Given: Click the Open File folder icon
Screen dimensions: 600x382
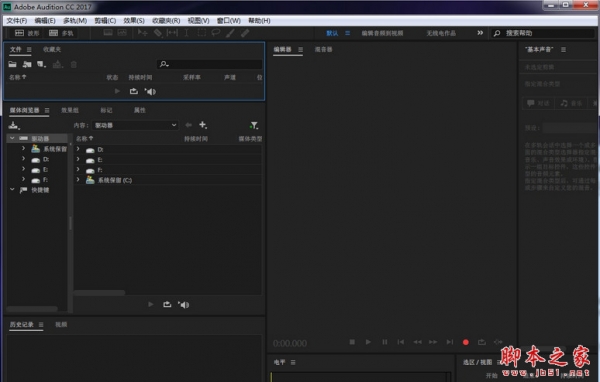Looking at the screenshot, I should 13,64.
